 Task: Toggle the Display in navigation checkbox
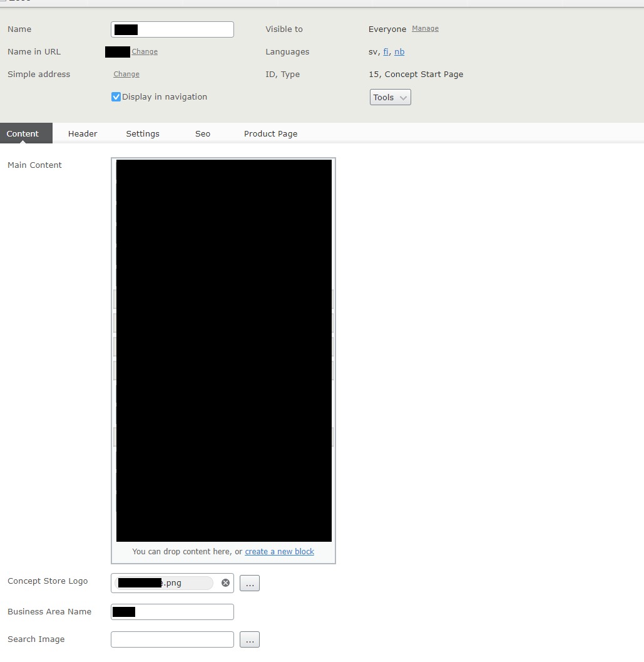116,97
